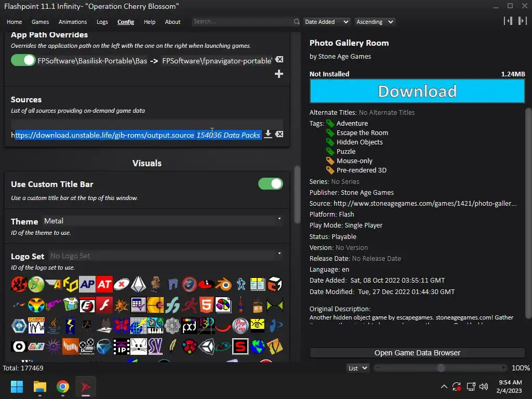Select the P3D logo icon
Screen dimensions: 532x399
[x=206, y=326]
